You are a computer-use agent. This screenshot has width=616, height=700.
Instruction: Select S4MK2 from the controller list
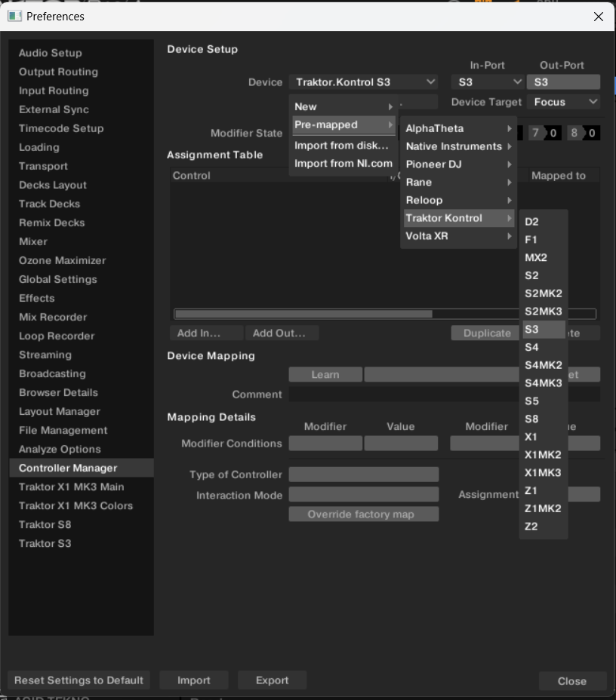tap(544, 365)
